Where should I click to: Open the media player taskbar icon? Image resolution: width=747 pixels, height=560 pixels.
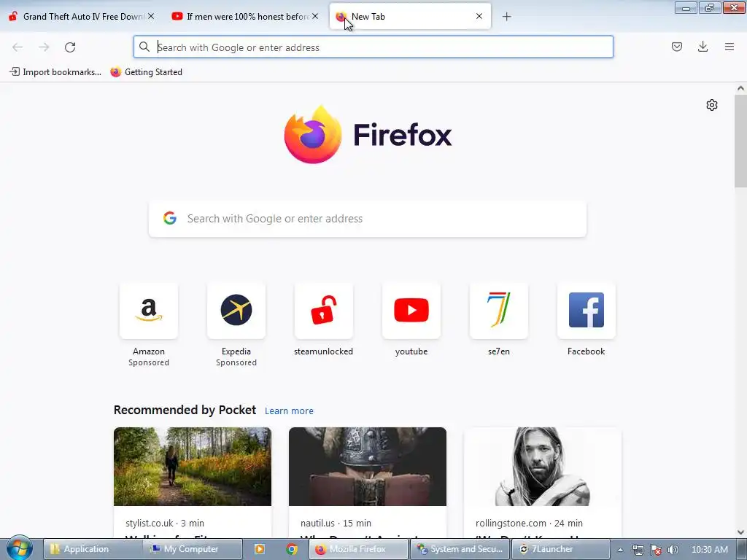click(x=260, y=549)
